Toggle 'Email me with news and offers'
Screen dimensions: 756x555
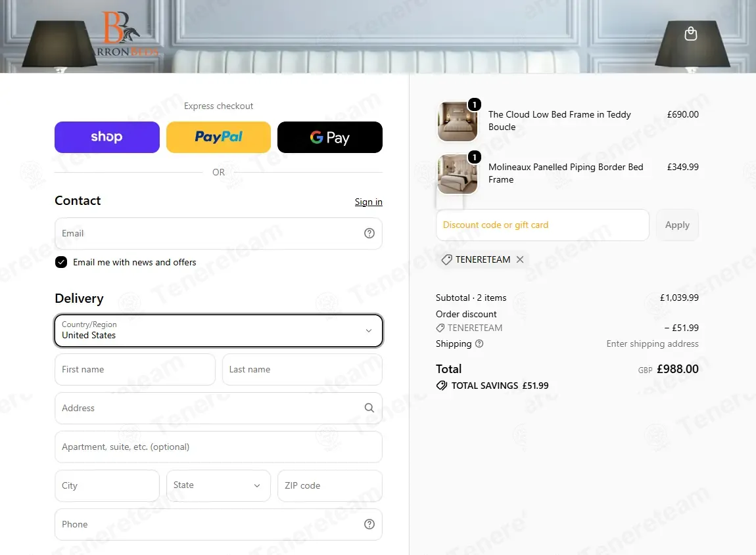pos(61,262)
